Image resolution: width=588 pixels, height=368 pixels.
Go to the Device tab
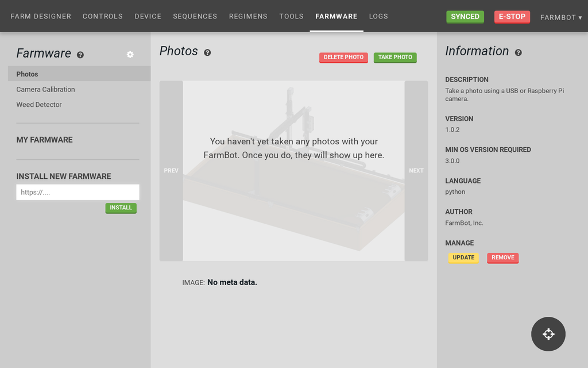point(148,16)
